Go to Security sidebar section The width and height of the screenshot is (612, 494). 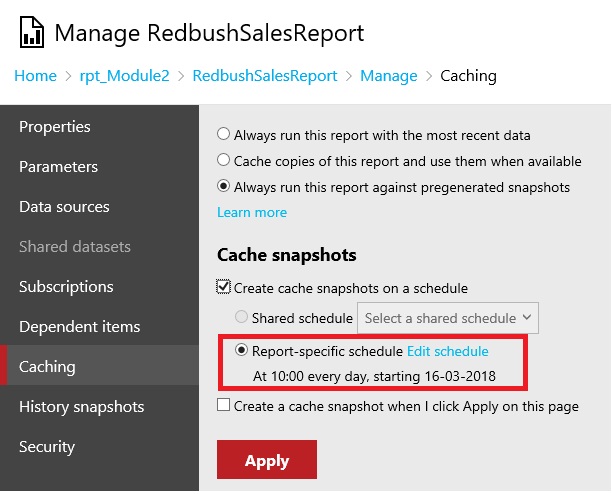46,447
